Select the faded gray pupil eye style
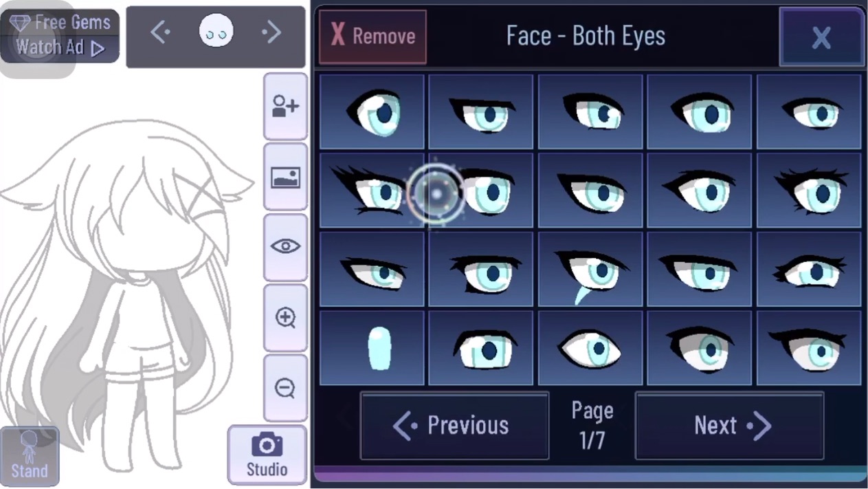Screen dimensions: 868x489 (x=700, y=347)
